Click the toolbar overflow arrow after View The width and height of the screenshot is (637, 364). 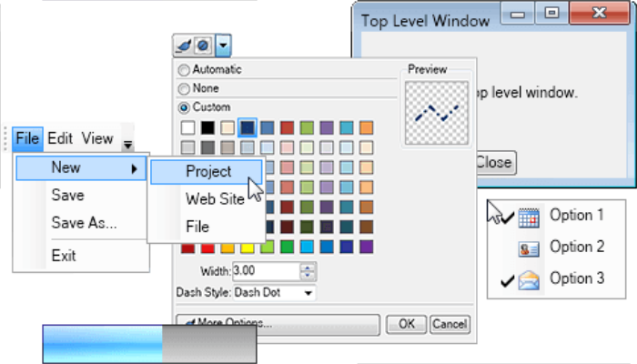click(x=127, y=144)
